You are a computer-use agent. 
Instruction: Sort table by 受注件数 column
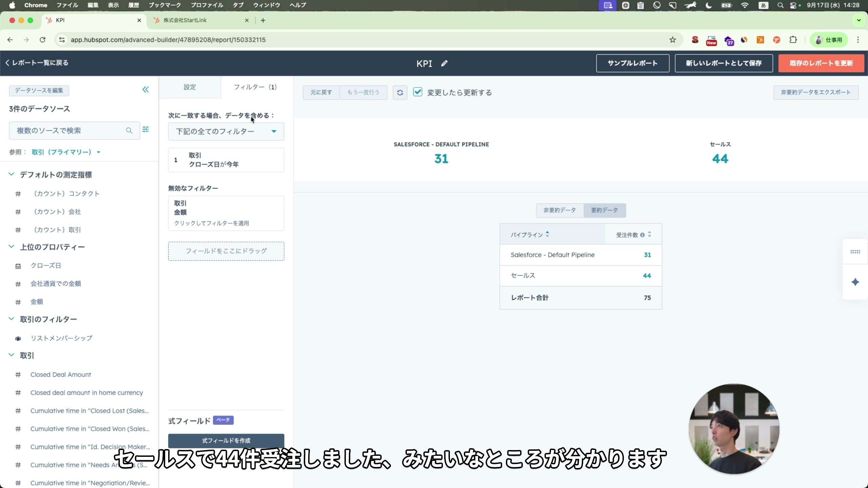(649, 234)
